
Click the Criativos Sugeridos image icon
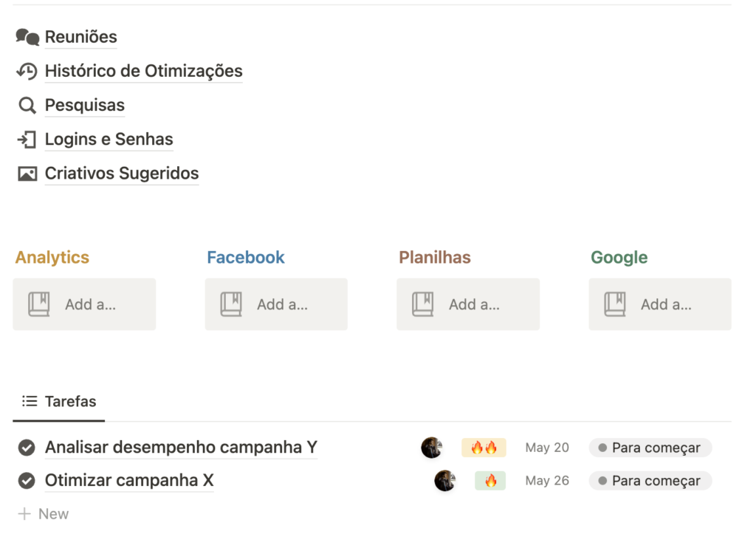27,174
